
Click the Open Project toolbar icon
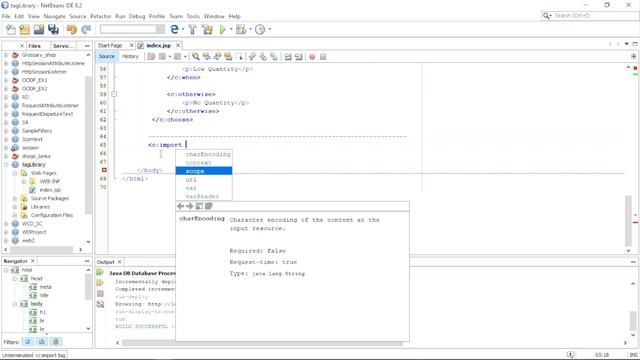tap(39, 29)
